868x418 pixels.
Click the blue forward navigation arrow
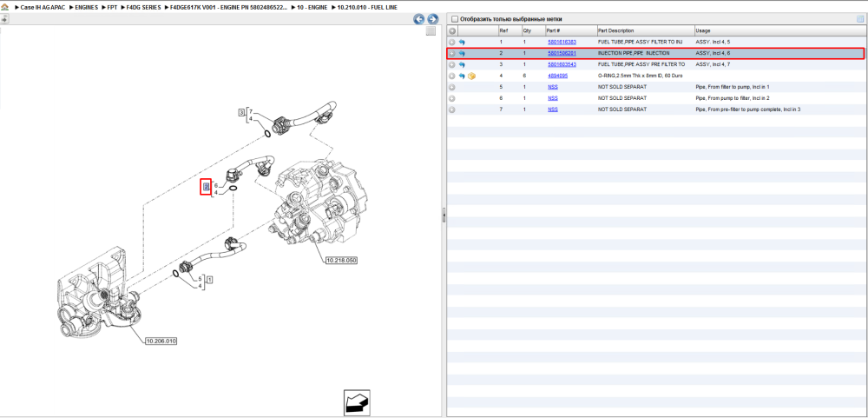[x=433, y=19]
